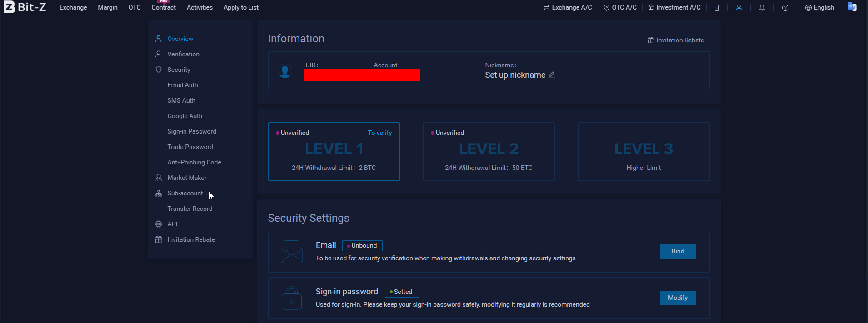Open Investment A/C account
Viewport: 868px width, 323px height.
674,8
